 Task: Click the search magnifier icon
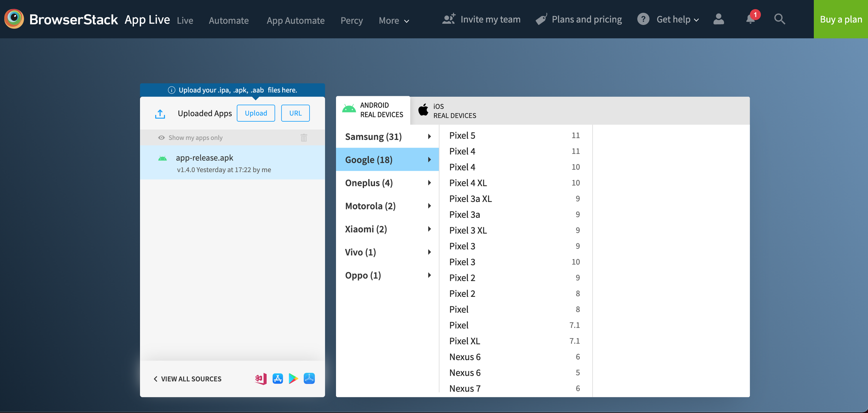click(780, 19)
